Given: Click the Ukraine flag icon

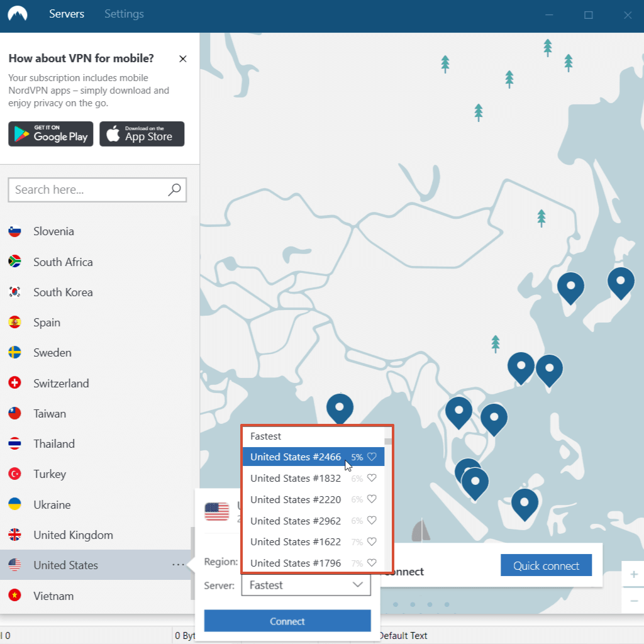Looking at the screenshot, I should (x=15, y=504).
